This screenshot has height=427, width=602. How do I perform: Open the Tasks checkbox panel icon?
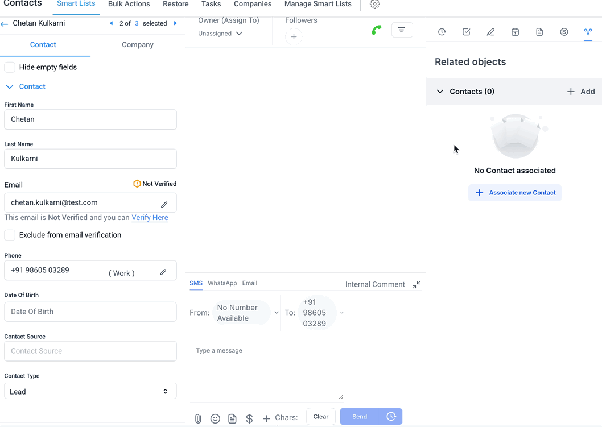pos(466,32)
